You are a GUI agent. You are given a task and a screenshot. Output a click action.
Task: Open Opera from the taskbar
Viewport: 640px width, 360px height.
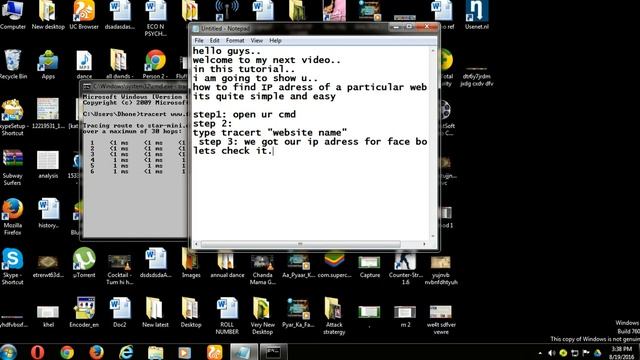coord(37,352)
